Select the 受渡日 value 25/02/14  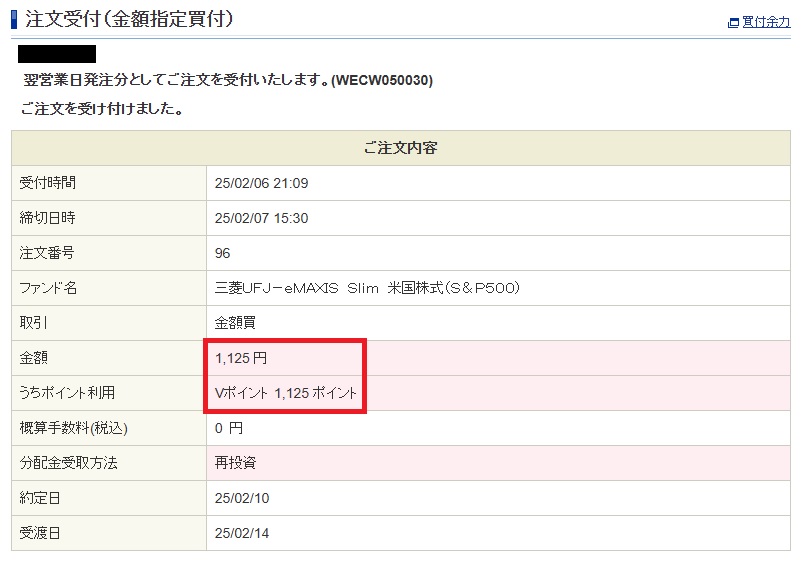242,533
